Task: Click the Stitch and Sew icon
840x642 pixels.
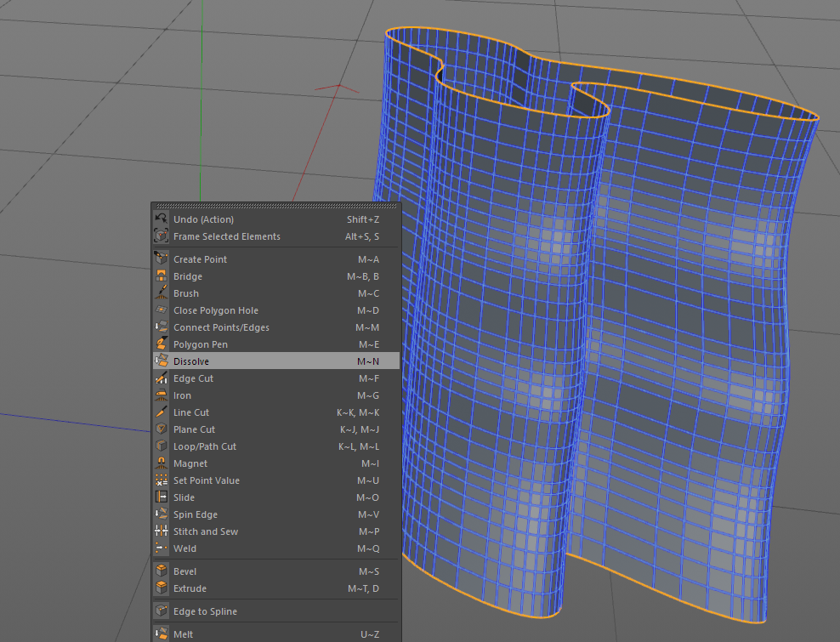Action: [162, 531]
